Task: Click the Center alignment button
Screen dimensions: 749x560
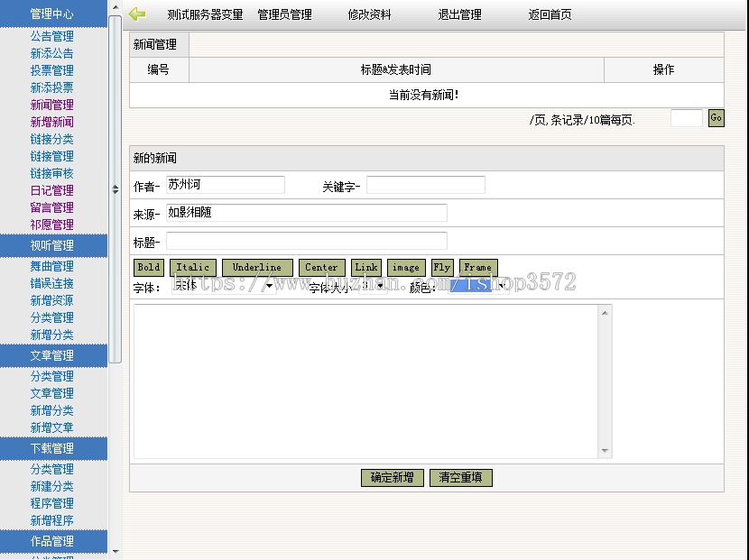Action: pyautogui.click(x=321, y=267)
